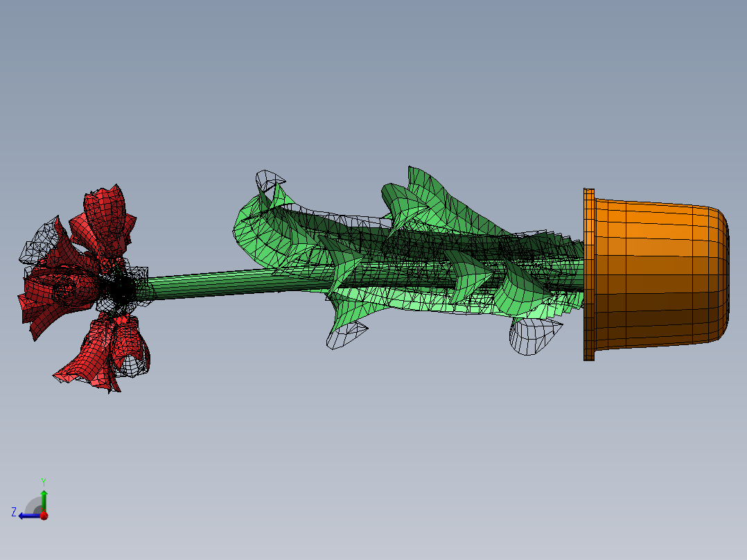Select the top red rose bud
The image size is (747, 560).
pyautogui.click(x=106, y=220)
